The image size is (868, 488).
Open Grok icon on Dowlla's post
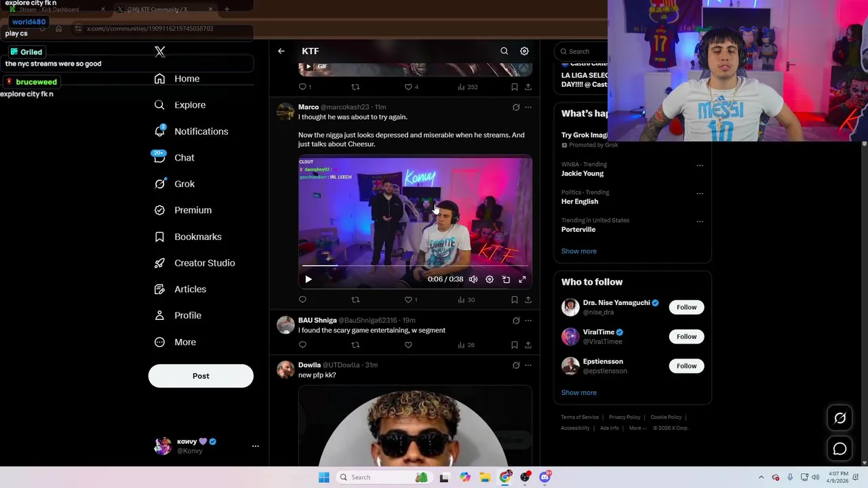(x=516, y=365)
